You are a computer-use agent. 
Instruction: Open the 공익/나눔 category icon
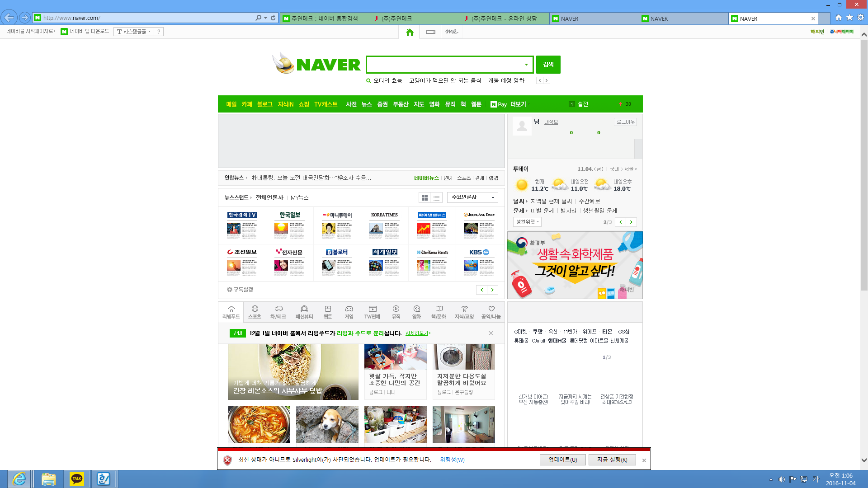491,312
